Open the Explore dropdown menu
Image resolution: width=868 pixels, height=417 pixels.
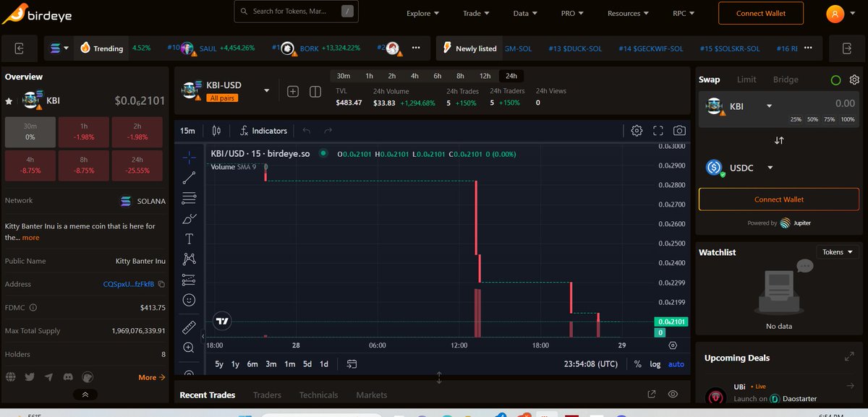[x=423, y=13]
